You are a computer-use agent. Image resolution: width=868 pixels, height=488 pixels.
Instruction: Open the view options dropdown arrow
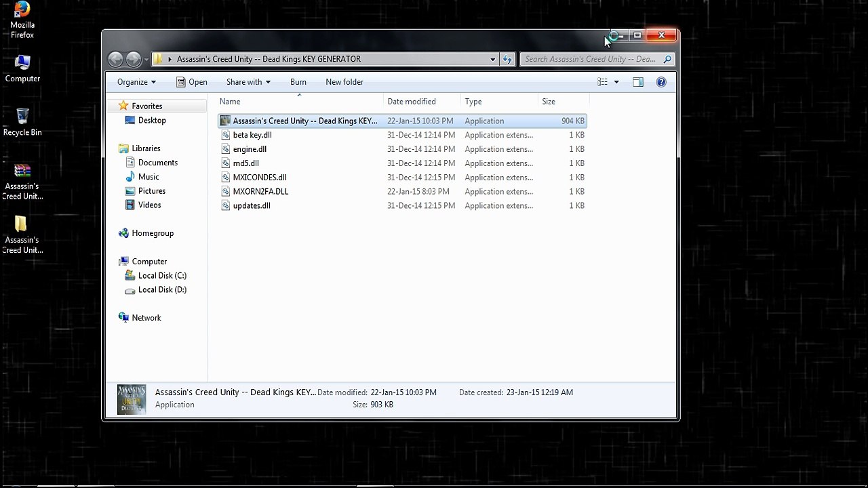616,82
